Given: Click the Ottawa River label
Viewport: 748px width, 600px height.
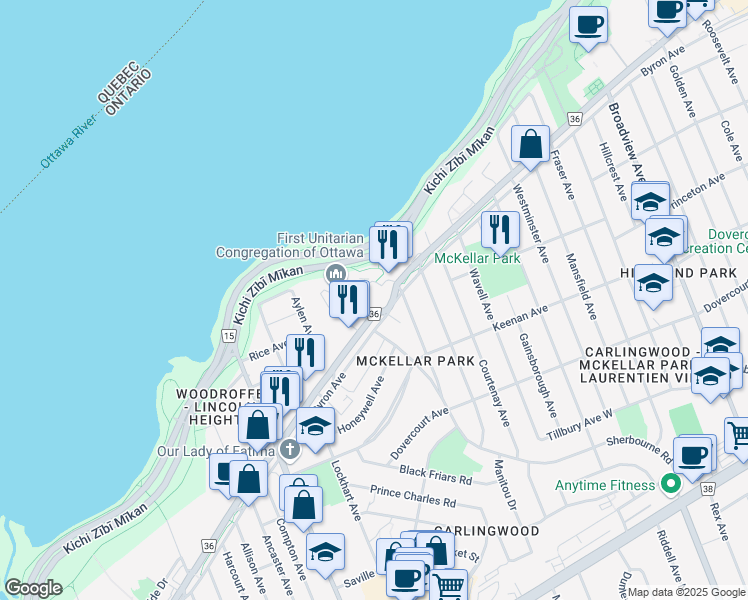Looking at the screenshot, I should 70,140.
